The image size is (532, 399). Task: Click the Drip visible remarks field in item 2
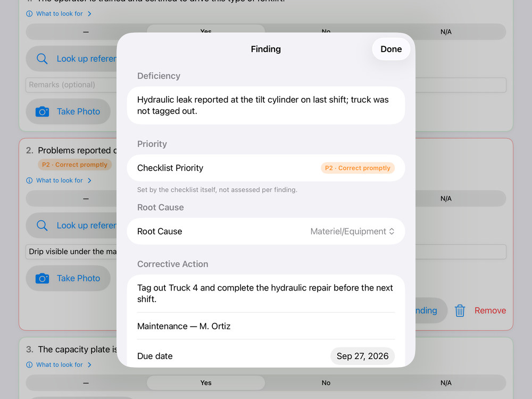coord(71,252)
